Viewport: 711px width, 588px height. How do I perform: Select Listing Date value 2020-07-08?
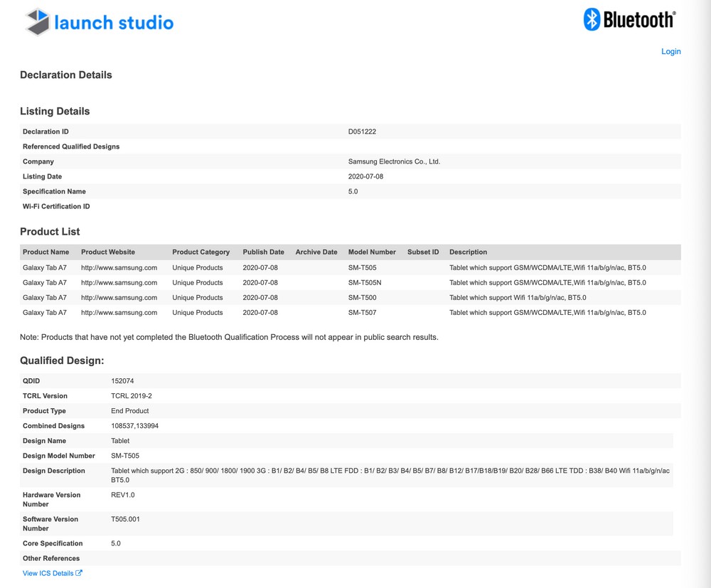tap(365, 176)
